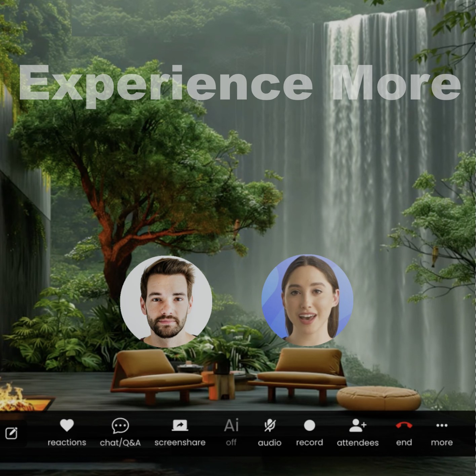Click the three-dot more icon
Viewport: 476px width, 476px height.
pyautogui.click(x=441, y=426)
